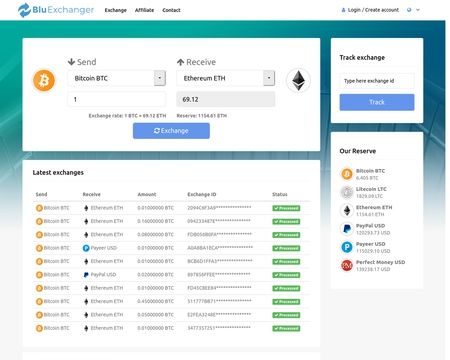Click the PayPal icon in the Latest exchanges table
Image resolution: width=450 pixels, height=360 pixels.
86,275
